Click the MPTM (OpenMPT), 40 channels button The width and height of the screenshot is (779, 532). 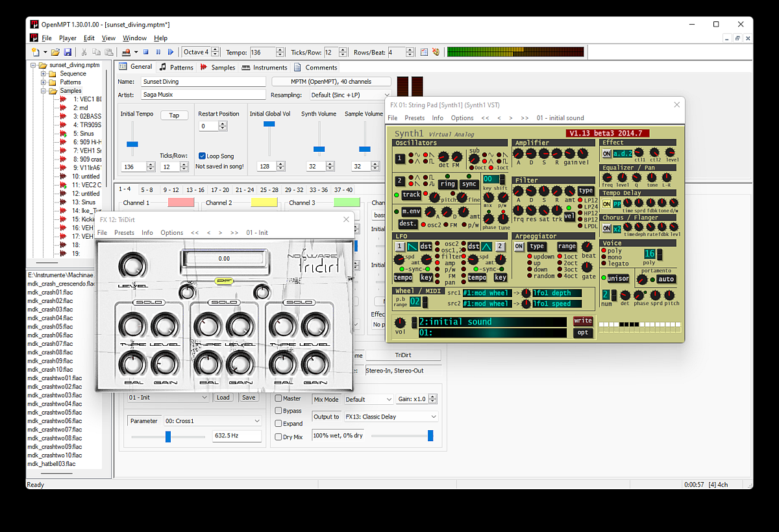[x=331, y=82]
